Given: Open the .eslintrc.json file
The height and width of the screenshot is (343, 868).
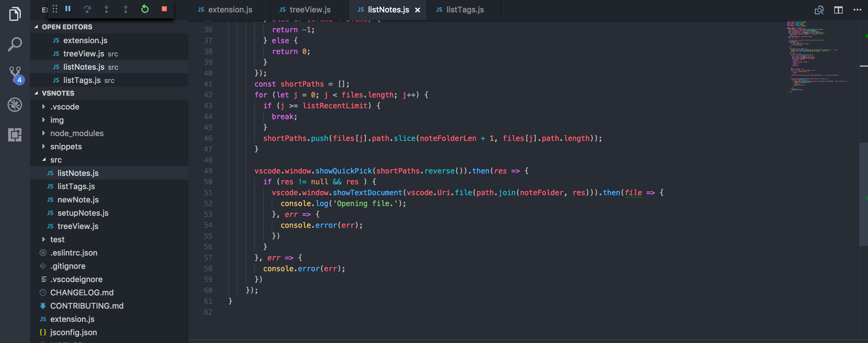Looking at the screenshot, I should 109,252.
